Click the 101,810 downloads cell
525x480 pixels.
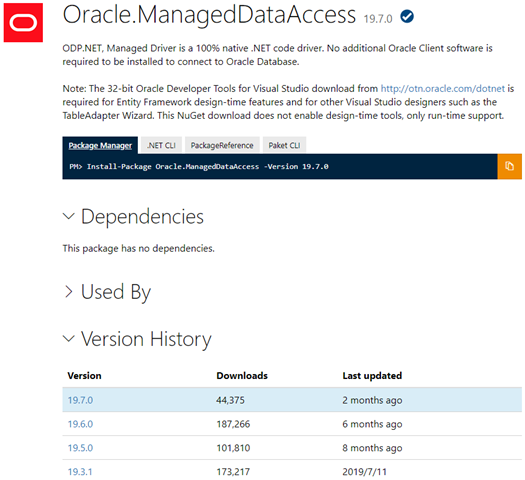(233, 448)
